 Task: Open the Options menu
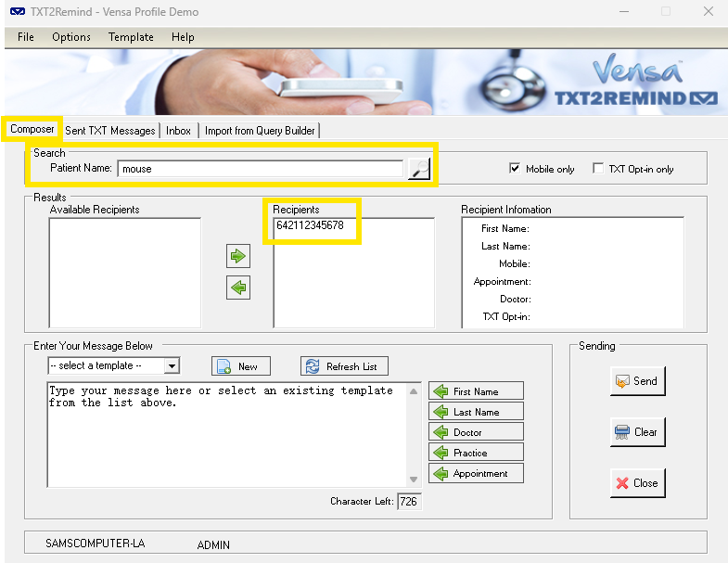[71, 37]
